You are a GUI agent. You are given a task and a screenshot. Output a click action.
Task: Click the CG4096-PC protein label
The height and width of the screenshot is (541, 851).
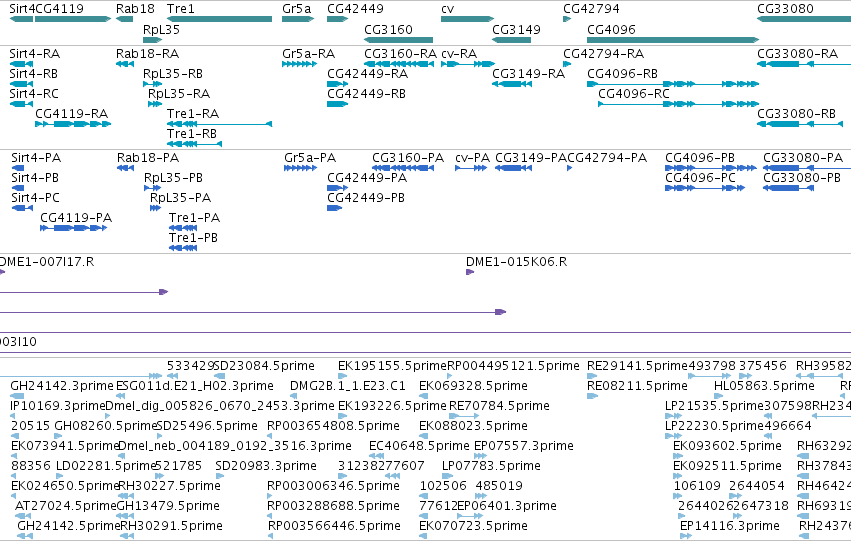[701, 178]
